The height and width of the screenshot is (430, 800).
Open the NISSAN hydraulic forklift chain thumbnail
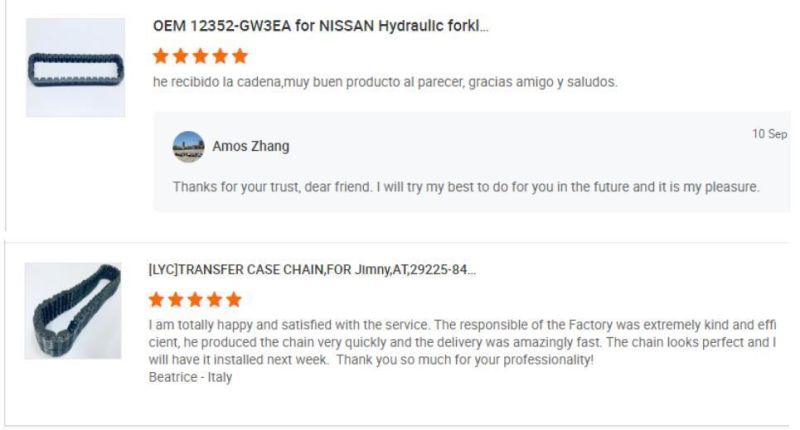coord(75,68)
